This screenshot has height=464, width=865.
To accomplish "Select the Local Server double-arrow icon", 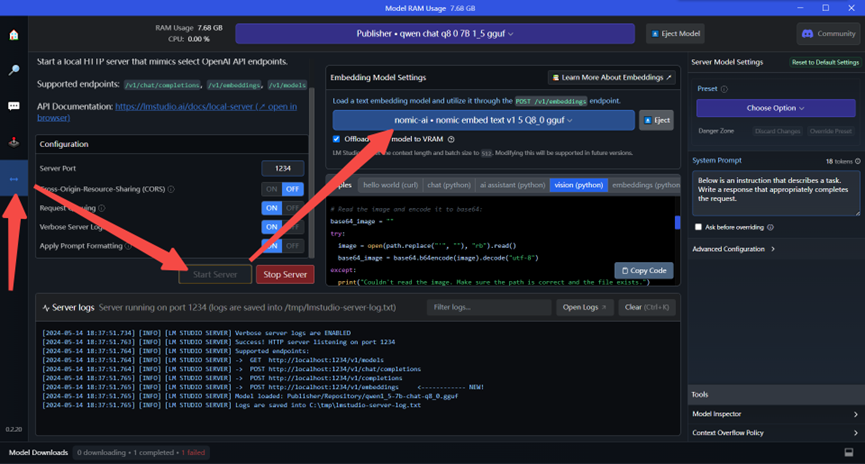I will [x=14, y=179].
